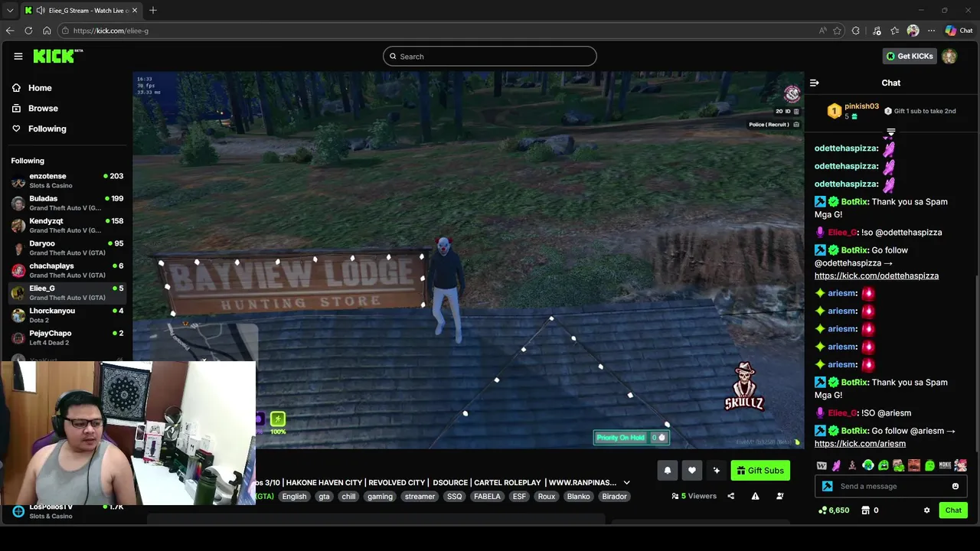This screenshot has width=980, height=551.
Task: Open Copilot Chat in browser toolbar
Action: pyautogui.click(x=959, y=31)
